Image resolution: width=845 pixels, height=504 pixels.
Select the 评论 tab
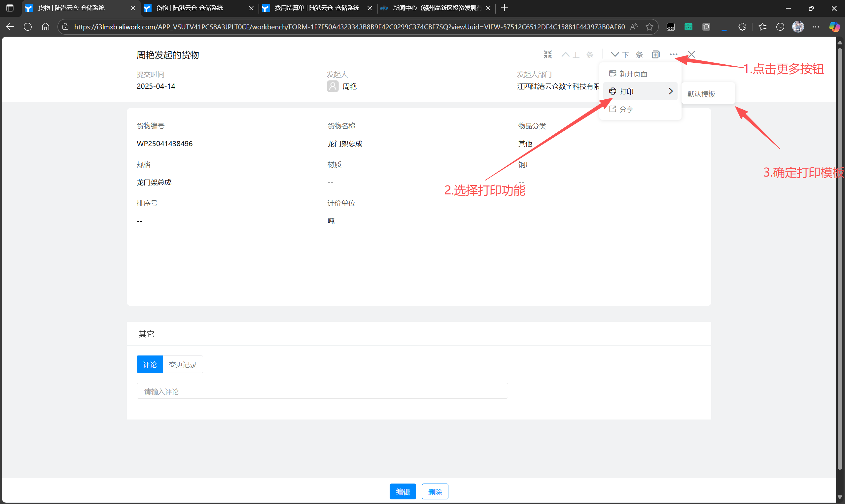click(150, 364)
